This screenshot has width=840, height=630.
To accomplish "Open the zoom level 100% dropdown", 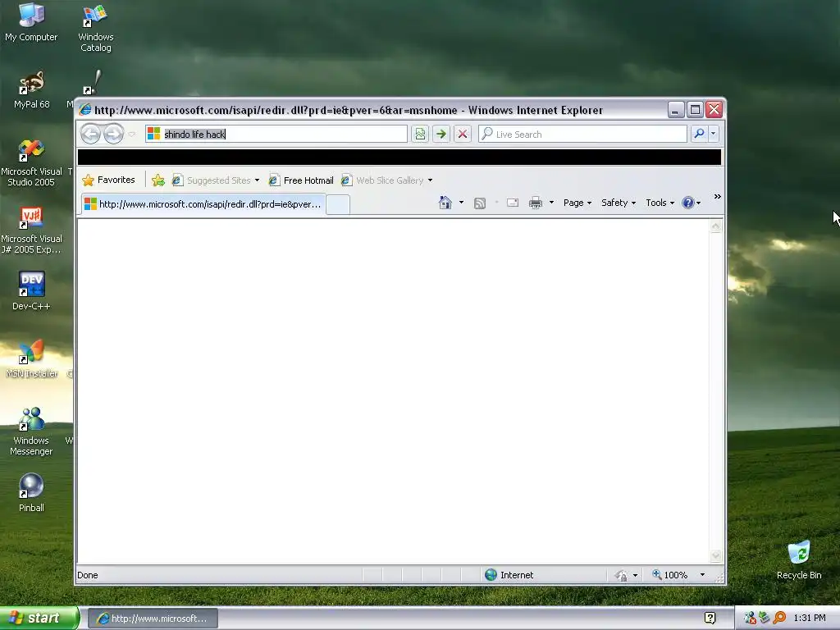I will [x=702, y=575].
